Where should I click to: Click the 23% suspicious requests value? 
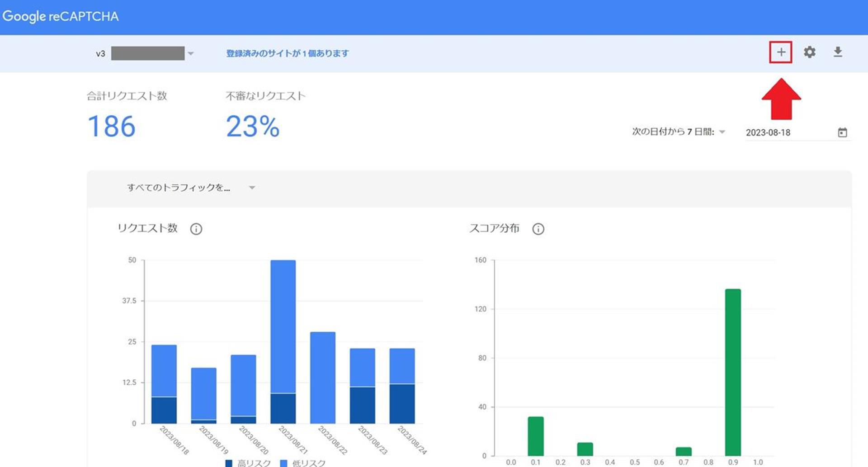(x=252, y=126)
